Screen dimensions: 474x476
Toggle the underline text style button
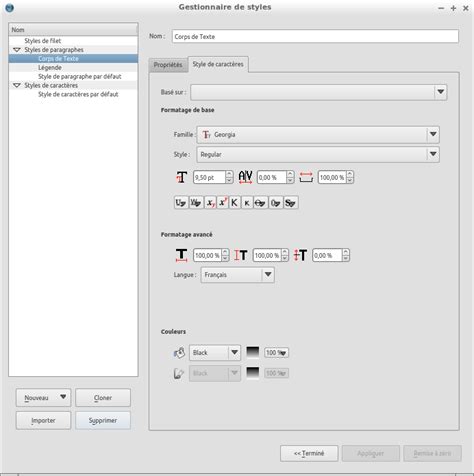(x=181, y=202)
